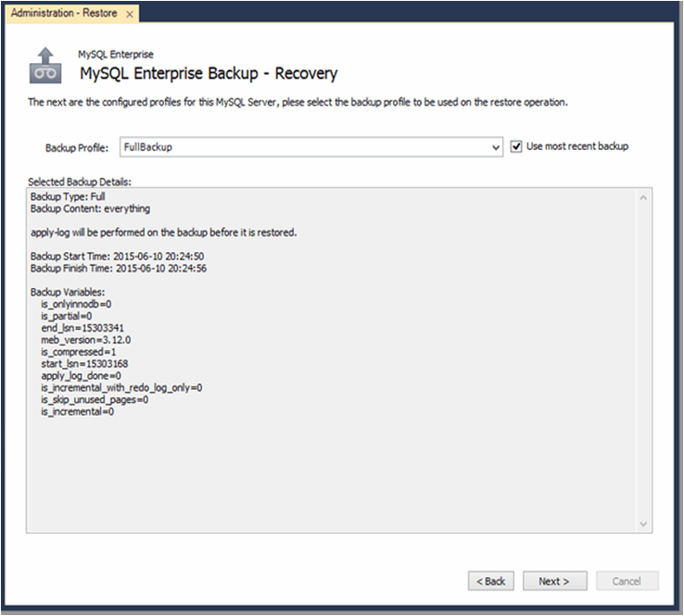Image resolution: width=684 pixels, height=616 pixels.
Task: Go back with the Back button
Action: pos(490,581)
